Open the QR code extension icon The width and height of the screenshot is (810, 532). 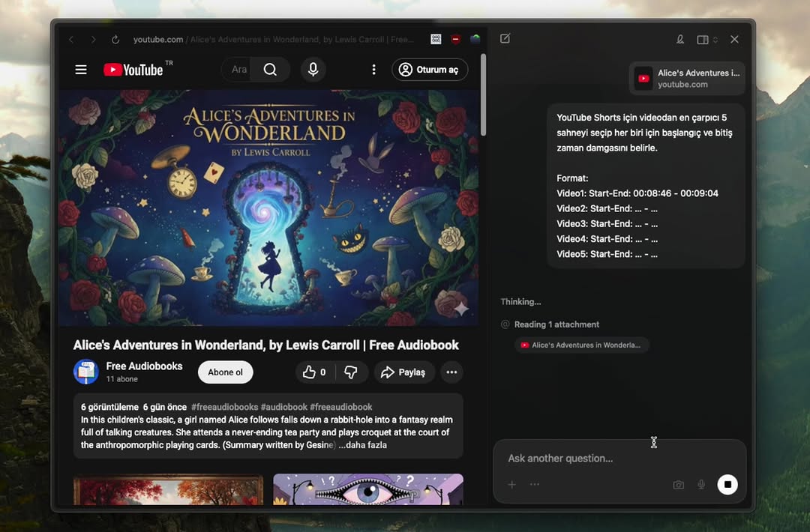[x=436, y=39]
